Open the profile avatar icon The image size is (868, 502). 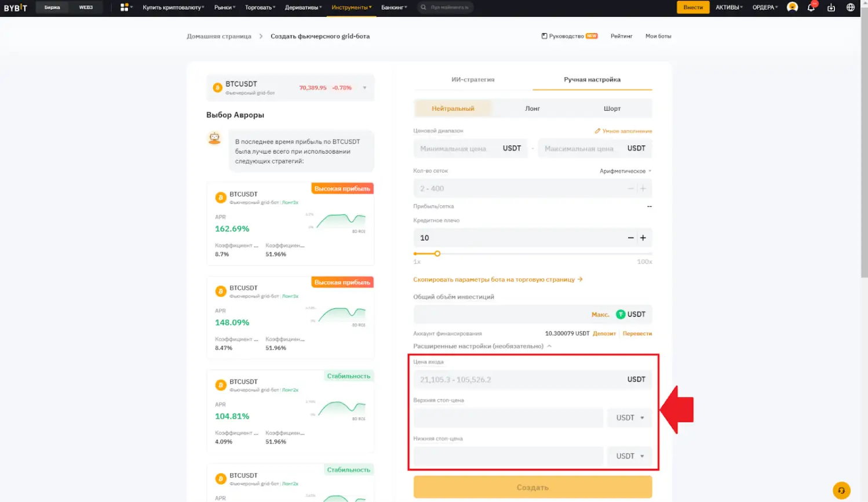[x=792, y=8]
